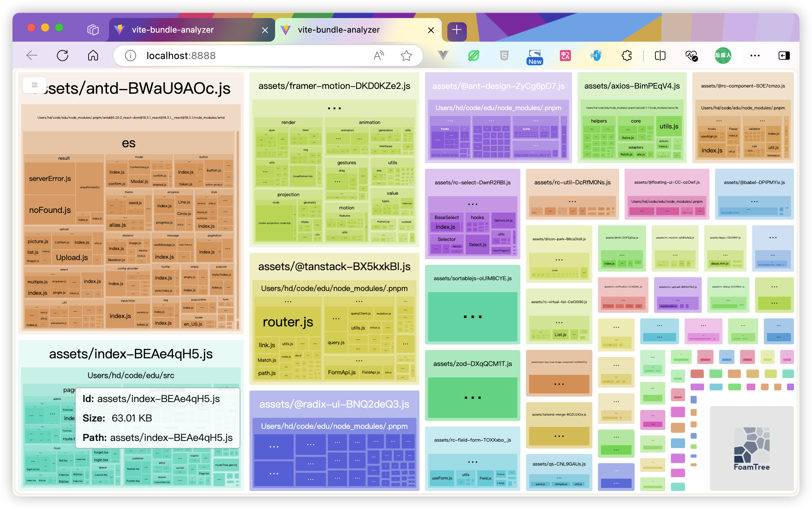
Task: Click the serverError.js module in antd
Action: 50,179
